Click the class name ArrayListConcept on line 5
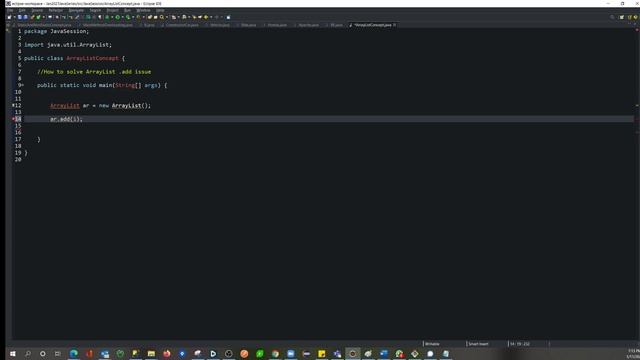Screen dimensions: 640x360 [x=92, y=58]
